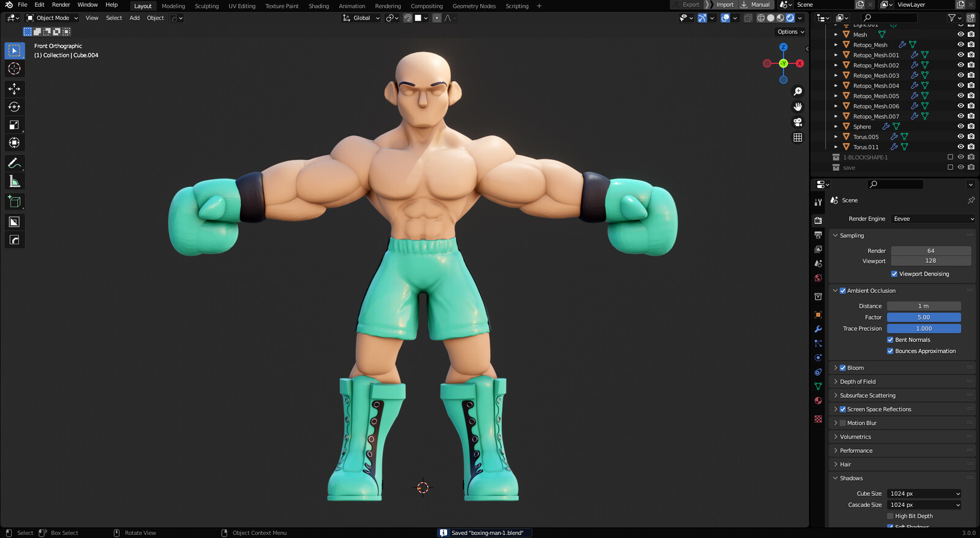980x538 pixels.
Task: Open the World properties tab
Action: [818, 278]
